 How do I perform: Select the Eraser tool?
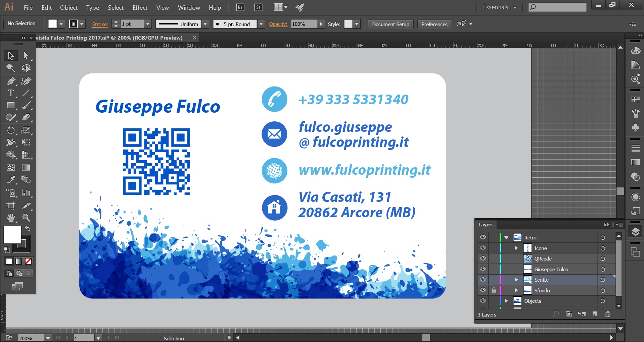pos(26,117)
